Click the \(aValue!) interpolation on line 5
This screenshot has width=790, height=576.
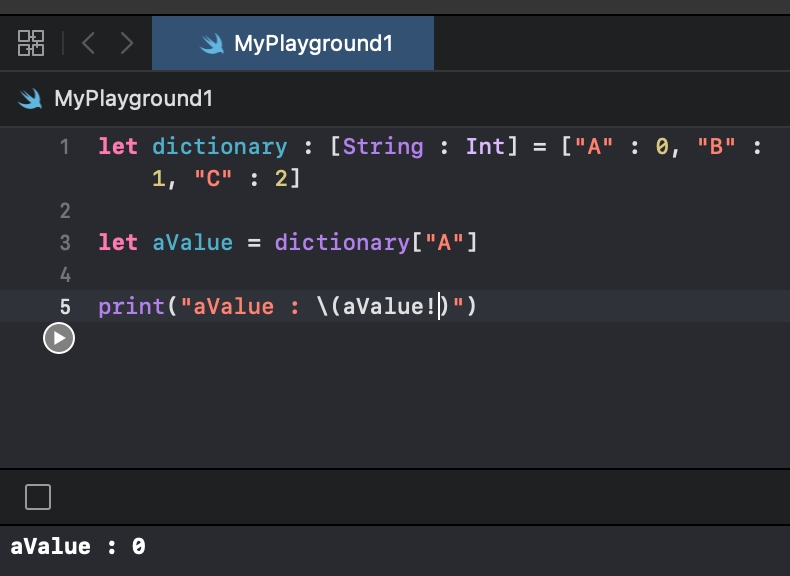[382, 306]
